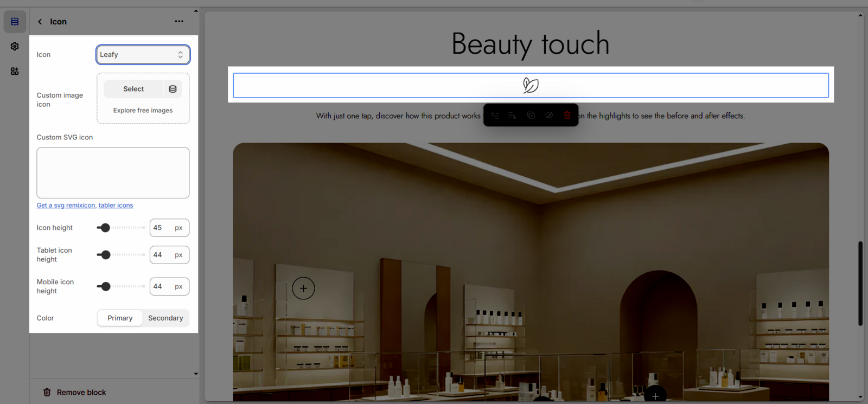Delete block with red trash icon
The width and height of the screenshot is (868, 404).
pos(567,116)
